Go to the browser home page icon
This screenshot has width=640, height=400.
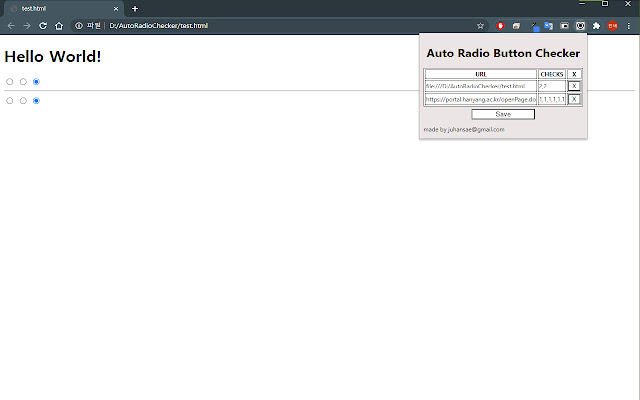tap(59, 25)
